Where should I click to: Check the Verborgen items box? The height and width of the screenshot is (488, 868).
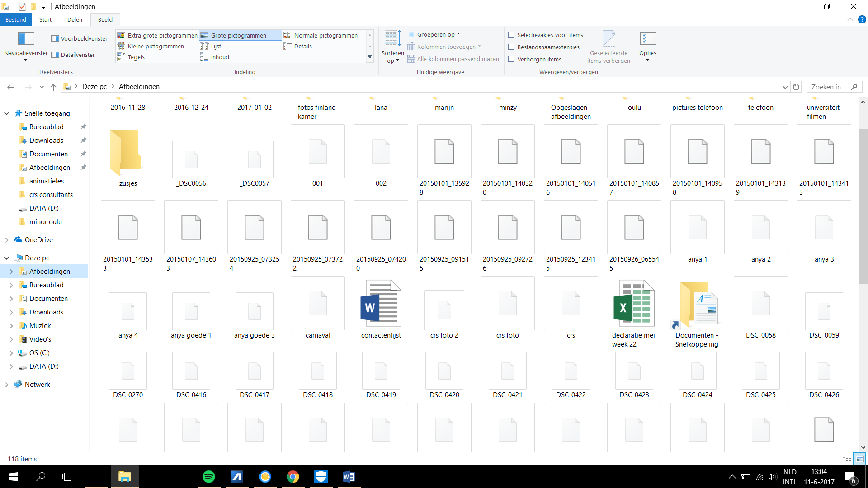(511, 59)
